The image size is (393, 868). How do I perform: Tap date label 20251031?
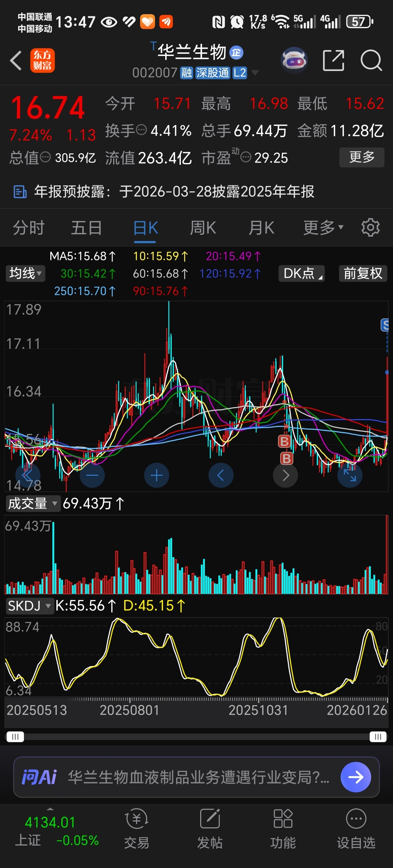258,710
